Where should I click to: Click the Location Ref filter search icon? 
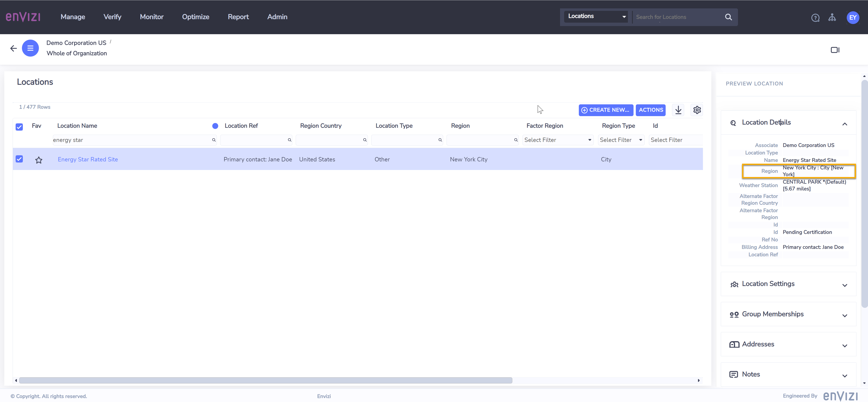pos(289,140)
